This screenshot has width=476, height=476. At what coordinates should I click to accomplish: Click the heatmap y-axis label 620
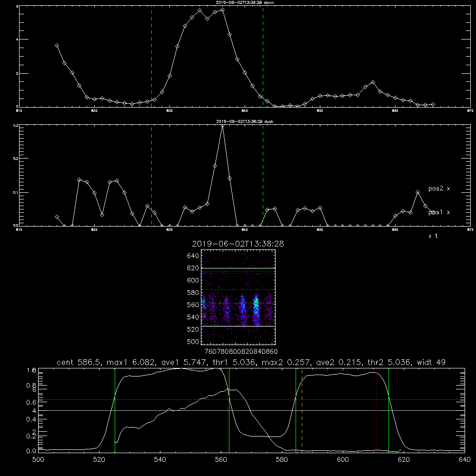tap(193, 268)
